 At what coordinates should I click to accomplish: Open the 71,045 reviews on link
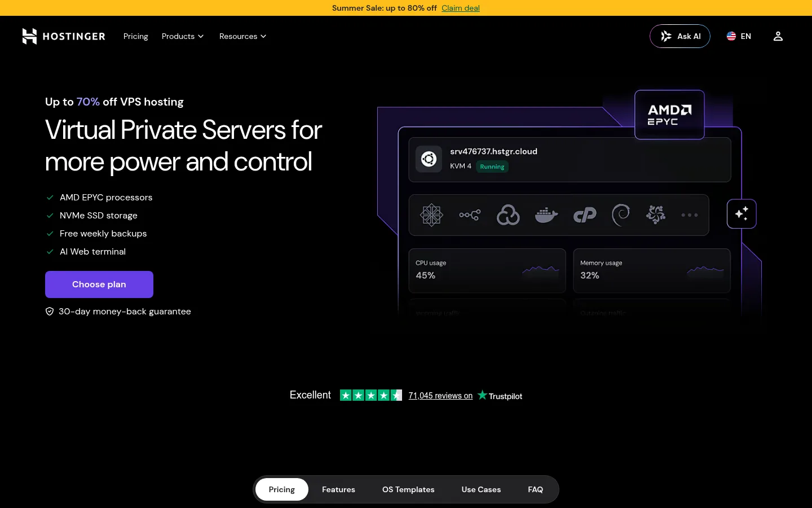coord(440,396)
